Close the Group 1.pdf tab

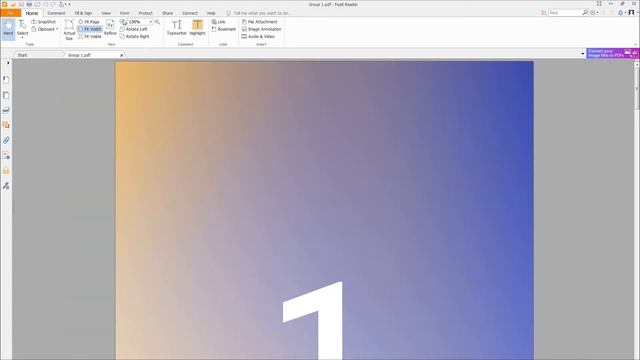point(122,55)
